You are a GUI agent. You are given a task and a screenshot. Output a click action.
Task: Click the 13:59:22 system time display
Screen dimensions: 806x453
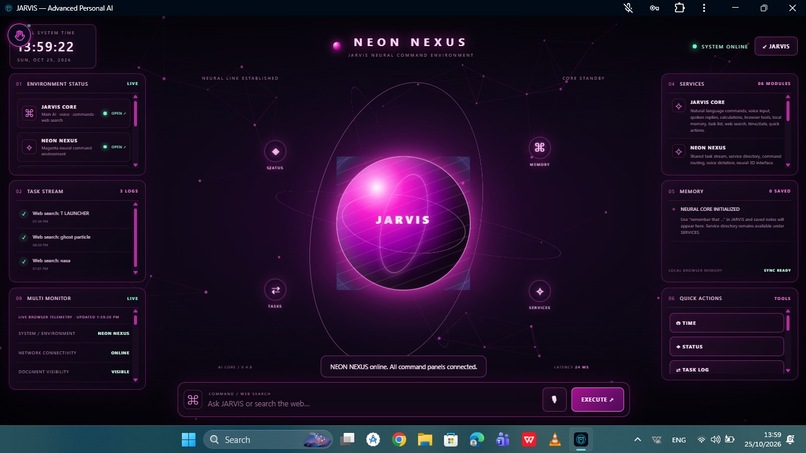pos(46,47)
